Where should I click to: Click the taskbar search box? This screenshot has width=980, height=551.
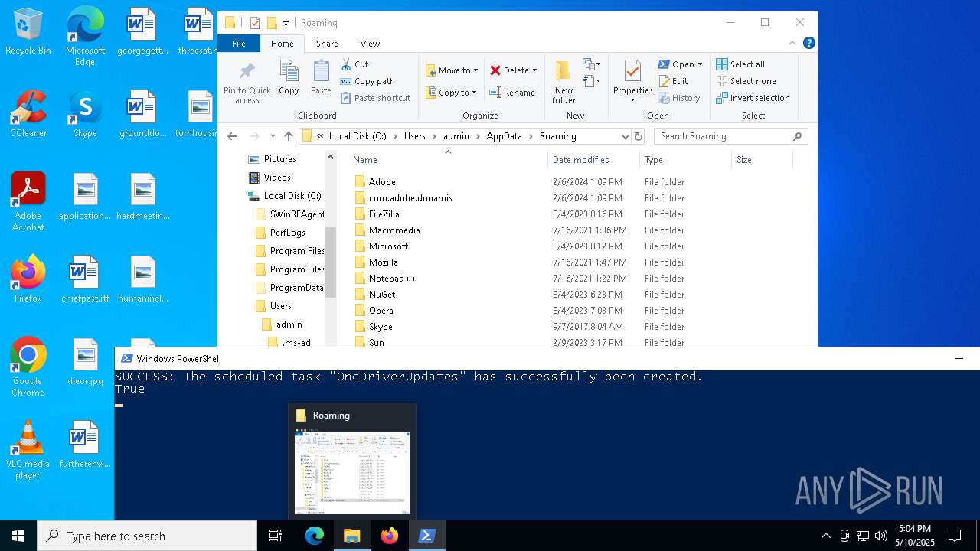coord(147,536)
